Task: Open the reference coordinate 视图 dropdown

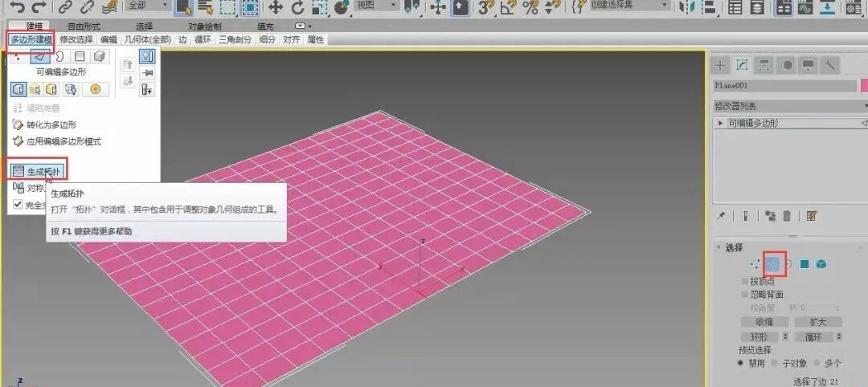Action: coord(377,5)
